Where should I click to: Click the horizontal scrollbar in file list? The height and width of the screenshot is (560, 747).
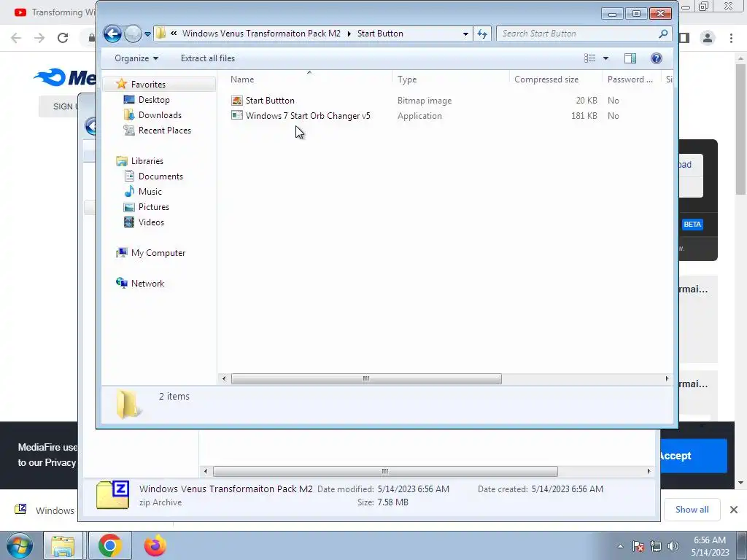click(366, 378)
